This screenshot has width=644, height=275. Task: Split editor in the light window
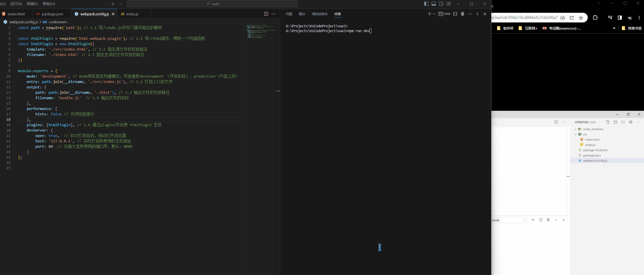pyautogui.click(x=556, y=122)
